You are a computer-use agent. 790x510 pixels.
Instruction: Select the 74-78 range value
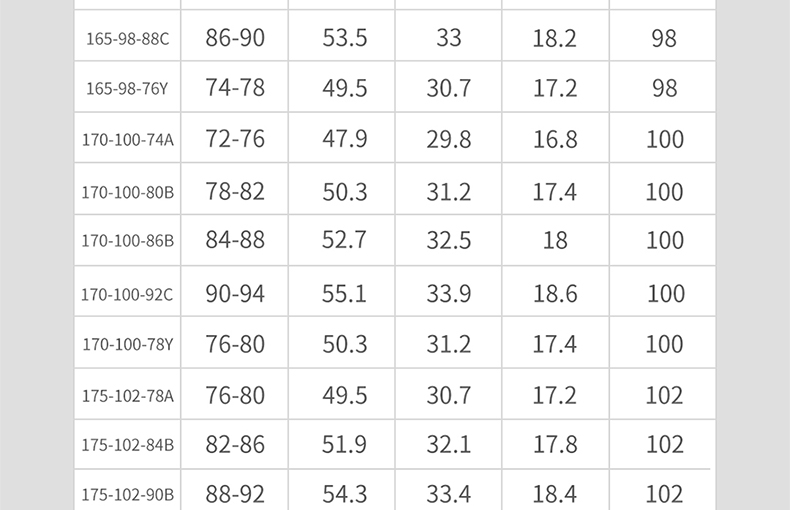coord(235,88)
